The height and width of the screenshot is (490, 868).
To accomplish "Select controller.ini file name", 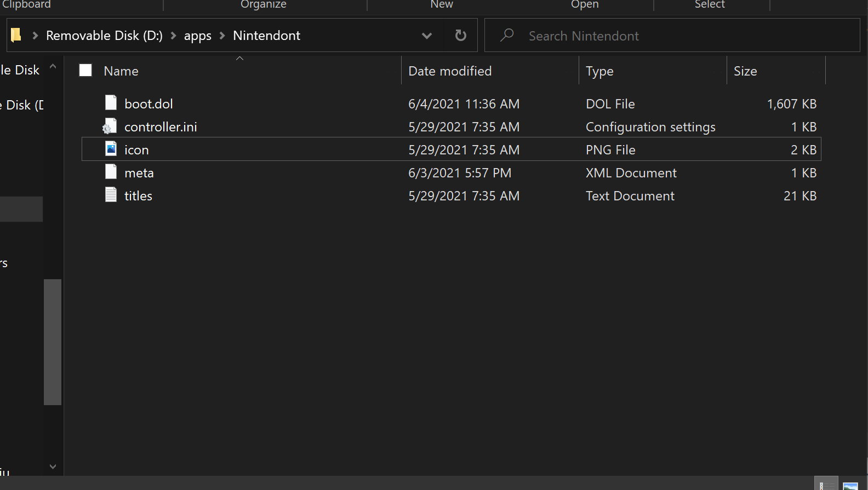I will pyautogui.click(x=161, y=126).
